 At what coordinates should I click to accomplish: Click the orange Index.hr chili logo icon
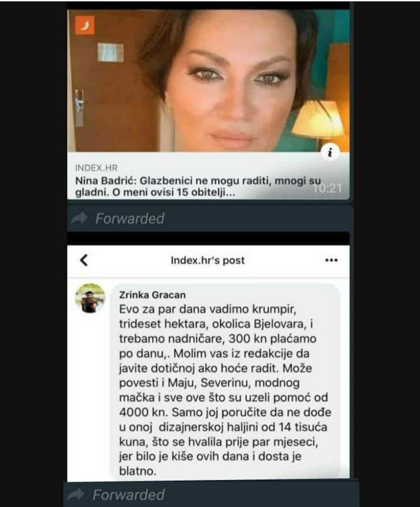[x=85, y=25]
